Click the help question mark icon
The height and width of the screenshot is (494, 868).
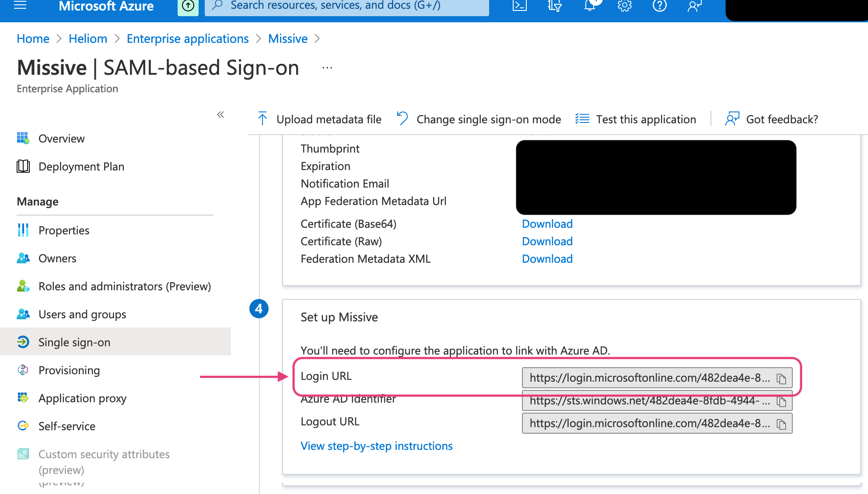tap(659, 6)
